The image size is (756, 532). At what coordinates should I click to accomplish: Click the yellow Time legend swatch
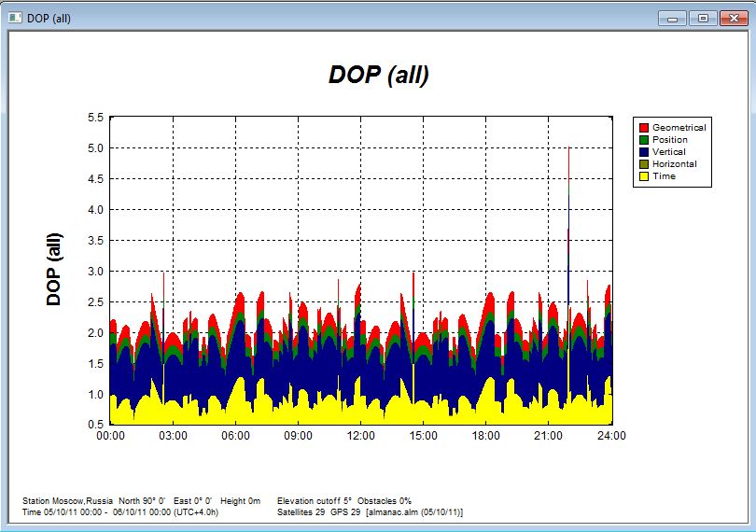tap(643, 176)
